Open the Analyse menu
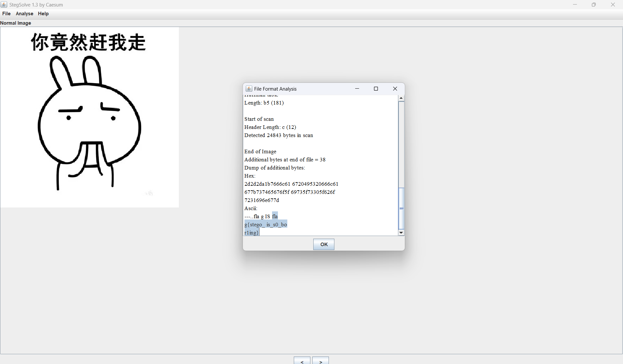This screenshot has height=364, width=623. tap(25, 14)
